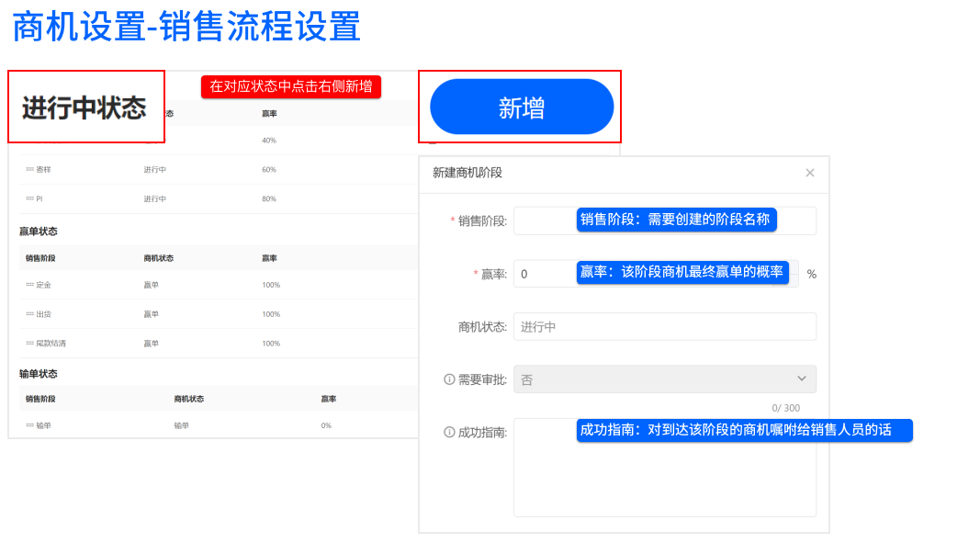980x543 pixels.
Task: Click the info icon next to 需要审批
Action: [x=449, y=379]
